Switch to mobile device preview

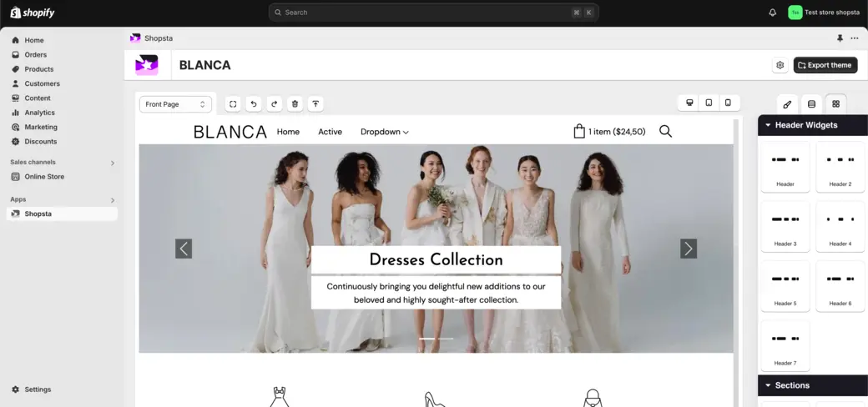point(728,103)
